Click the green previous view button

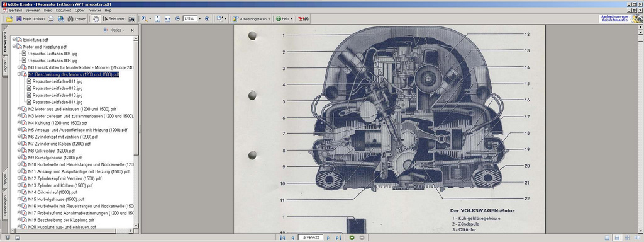(352, 238)
